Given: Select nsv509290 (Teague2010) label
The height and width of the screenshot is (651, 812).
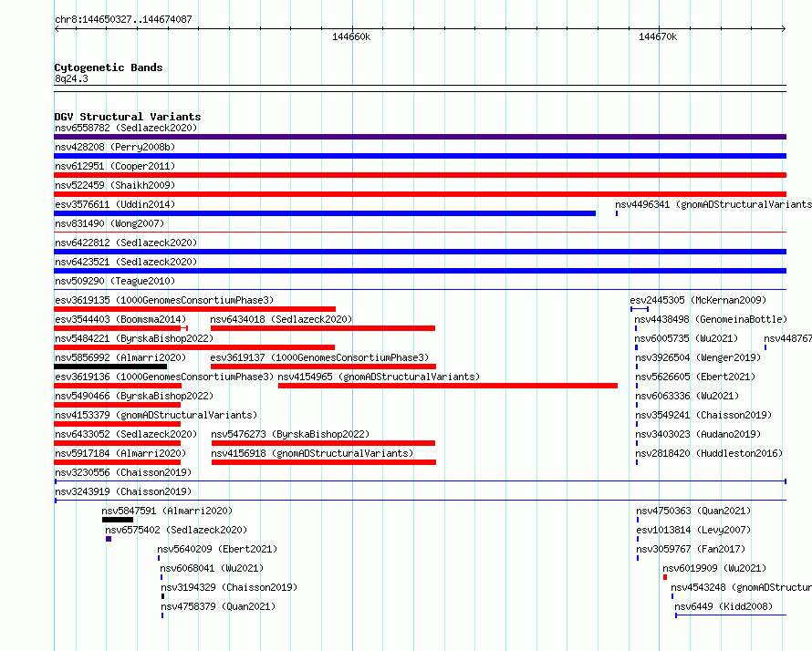Looking at the screenshot, I should point(115,281).
